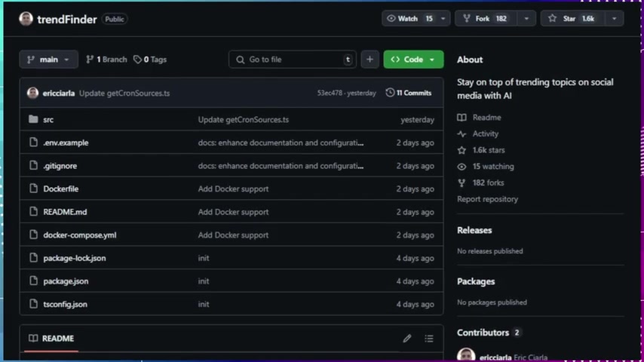644x362 pixels.
Task: Open the .gitignore file name
Action: 60,166
